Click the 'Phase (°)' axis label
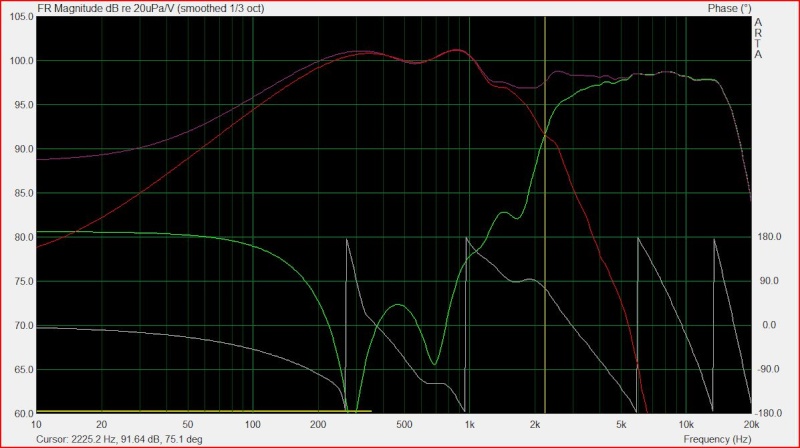This screenshot has height=448, width=800. point(729,8)
